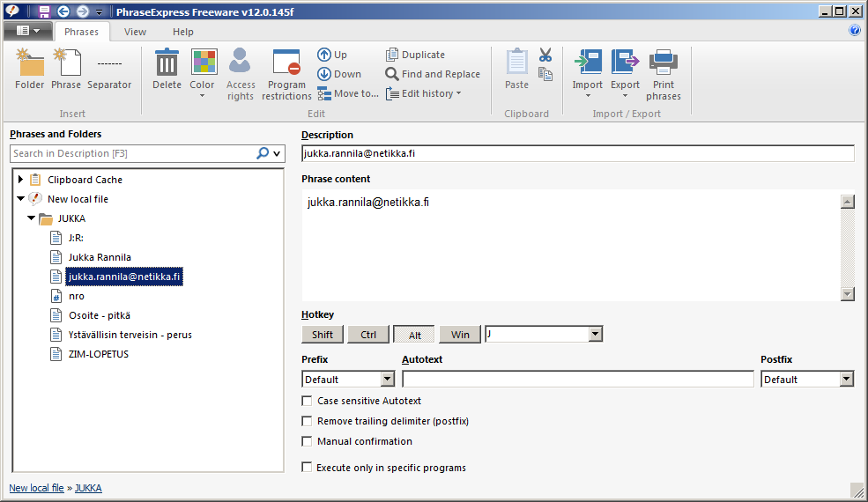Image resolution: width=868 pixels, height=502 pixels.
Task: Toggle the Ctrl hotkey modifier
Action: click(368, 335)
